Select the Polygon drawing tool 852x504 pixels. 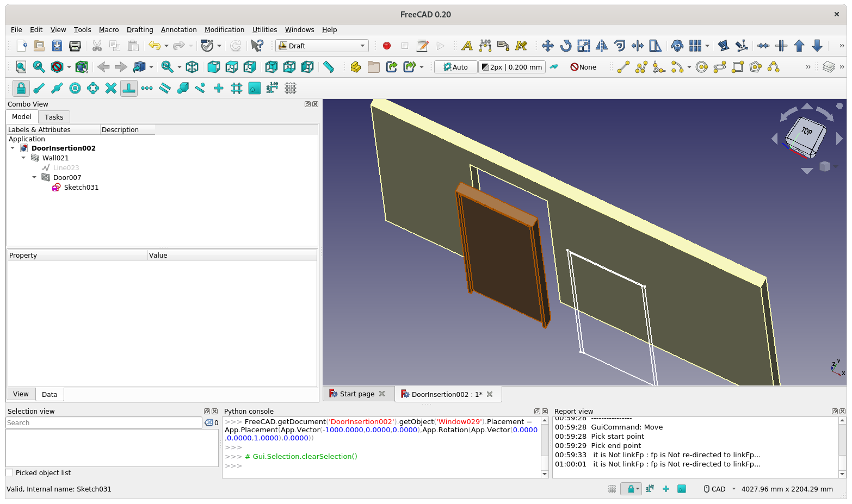[755, 66]
